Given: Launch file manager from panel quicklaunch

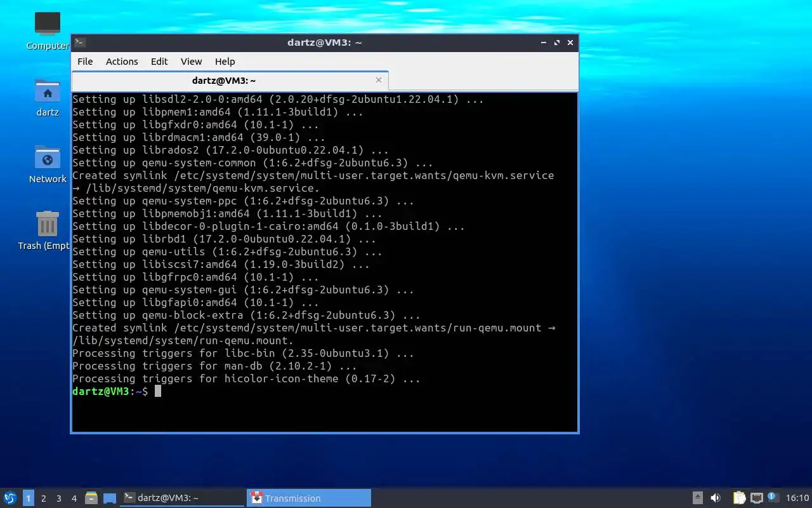Looking at the screenshot, I should pos(91,498).
